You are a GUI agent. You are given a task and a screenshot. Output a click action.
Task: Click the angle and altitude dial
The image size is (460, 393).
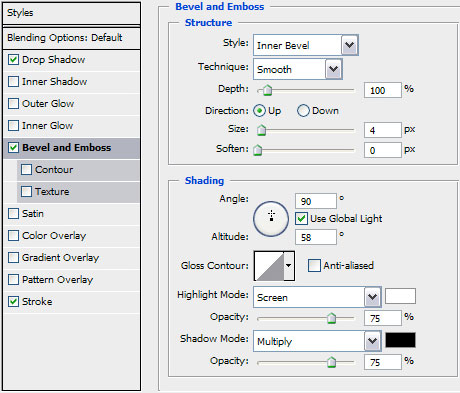pyautogui.click(x=271, y=219)
